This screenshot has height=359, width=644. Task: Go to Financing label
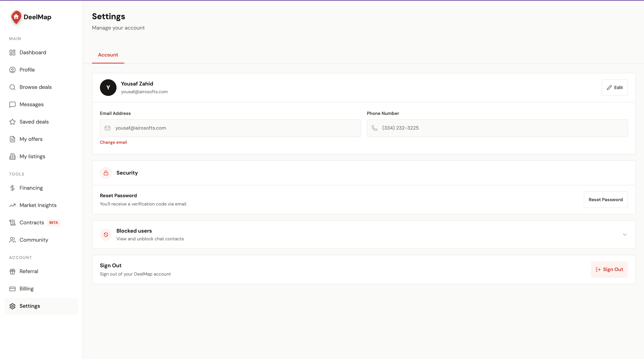pyautogui.click(x=31, y=188)
